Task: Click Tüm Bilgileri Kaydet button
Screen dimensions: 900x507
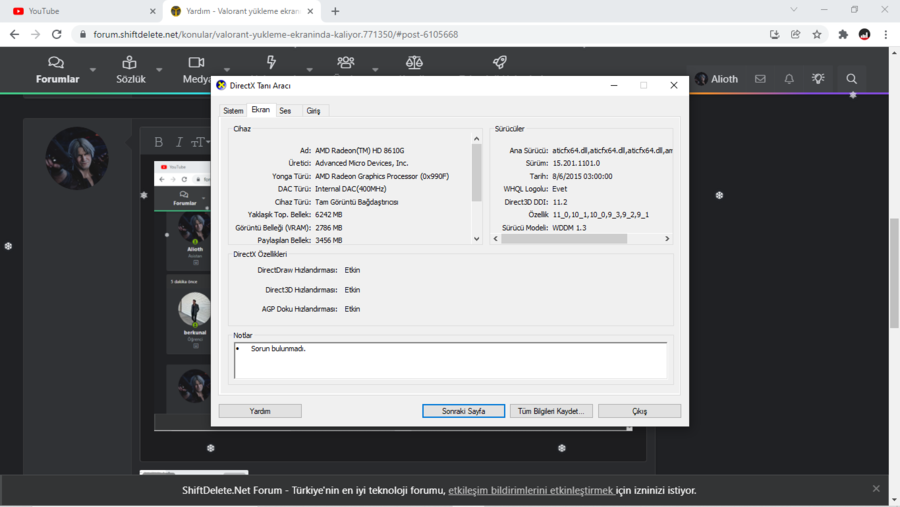Action: click(551, 411)
